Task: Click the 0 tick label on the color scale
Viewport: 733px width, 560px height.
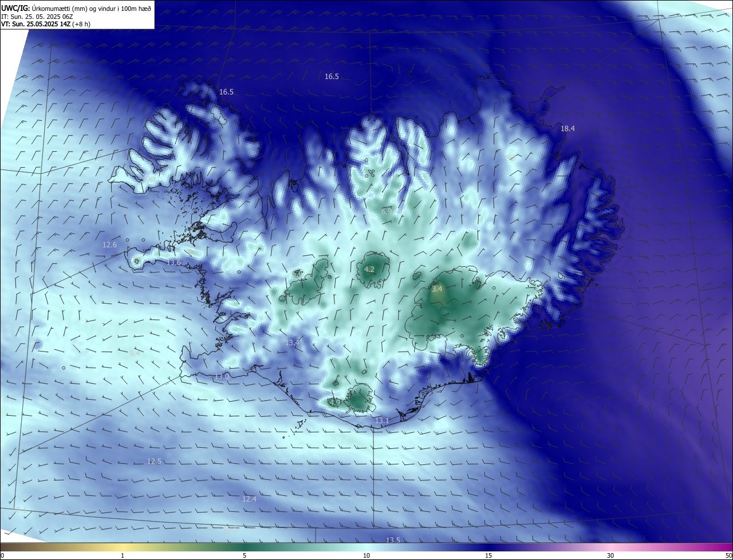Action: (x=2, y=555)
